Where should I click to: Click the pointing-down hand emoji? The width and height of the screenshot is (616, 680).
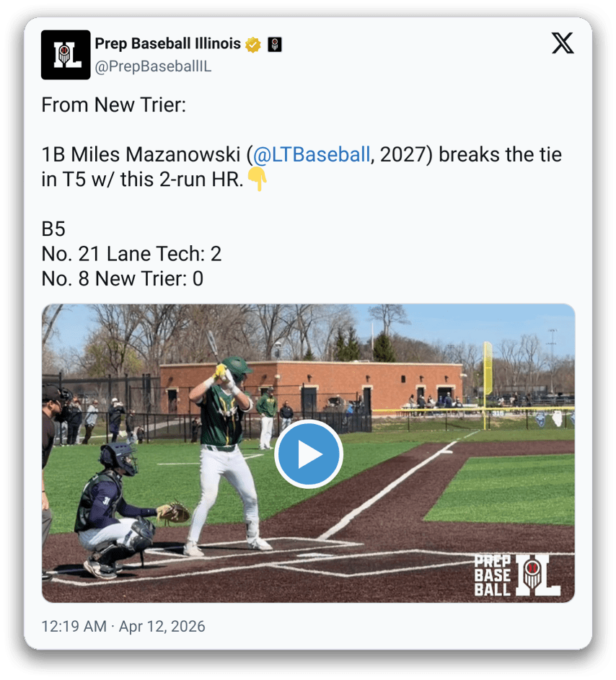click(x=258, y=180)
